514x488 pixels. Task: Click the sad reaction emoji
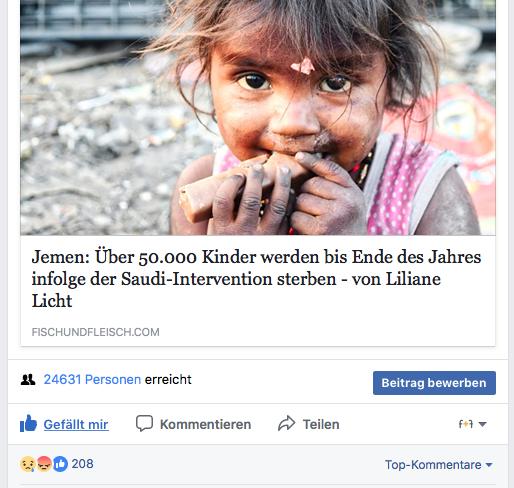[x=27, y=464]
